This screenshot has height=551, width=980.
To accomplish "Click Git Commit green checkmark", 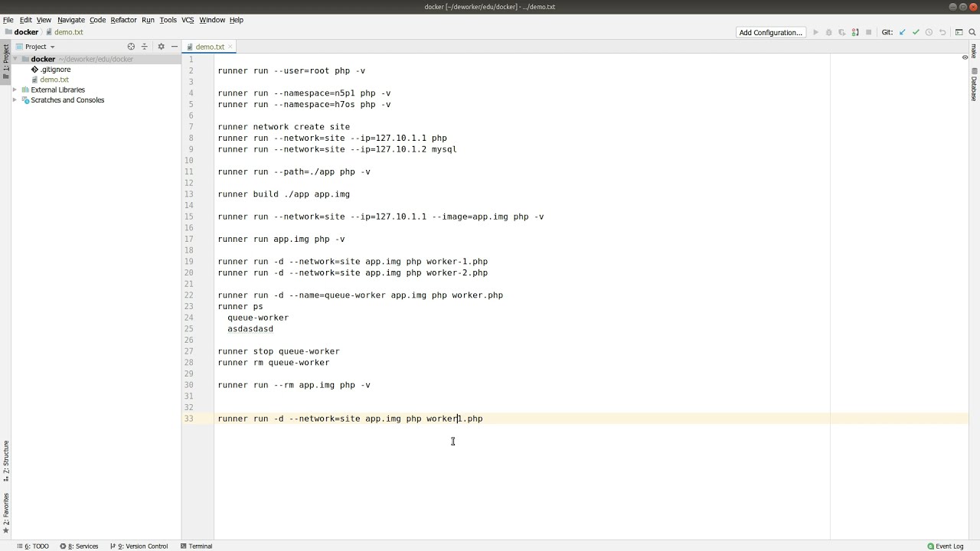I will pos(916,32).
